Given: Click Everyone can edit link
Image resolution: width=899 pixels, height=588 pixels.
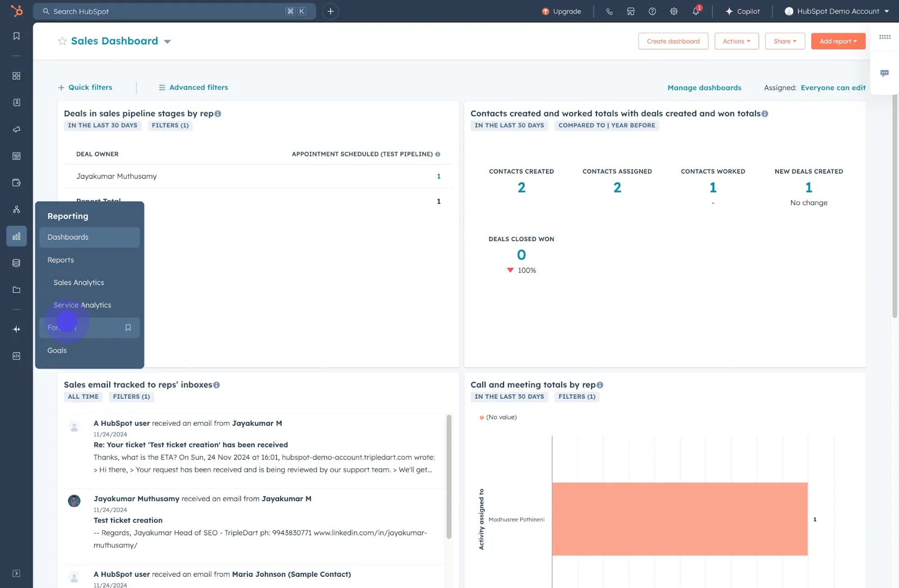Looking at the screenshot, I should (x=833, y=88).
